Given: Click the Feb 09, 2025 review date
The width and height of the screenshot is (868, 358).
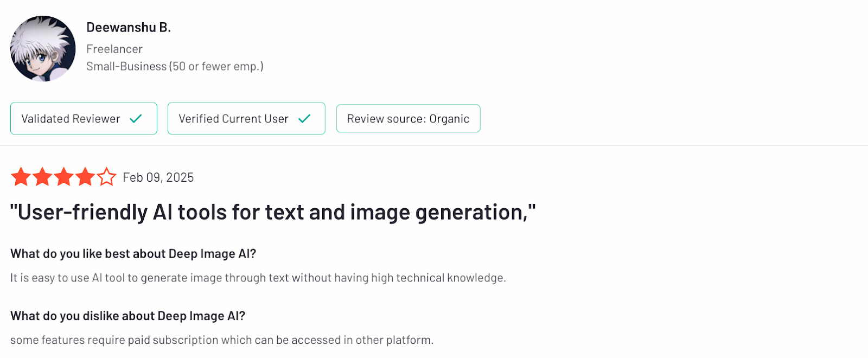Looking at the screenshot, I should 158,177.
